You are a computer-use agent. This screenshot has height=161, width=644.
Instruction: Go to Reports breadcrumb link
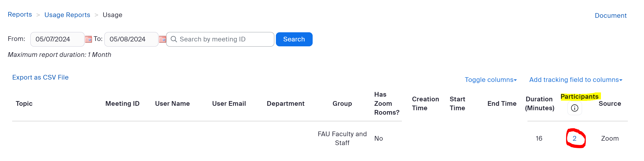[20, 15]
